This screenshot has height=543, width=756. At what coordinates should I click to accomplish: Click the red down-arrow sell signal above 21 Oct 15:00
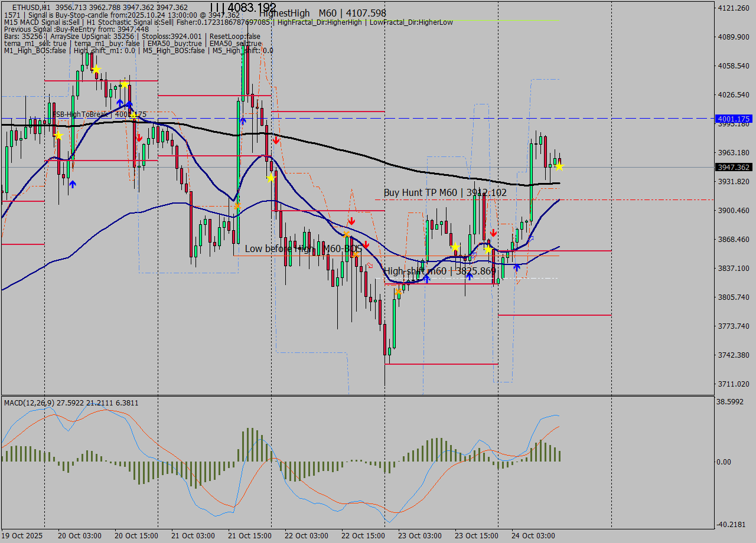click(276, 140)
